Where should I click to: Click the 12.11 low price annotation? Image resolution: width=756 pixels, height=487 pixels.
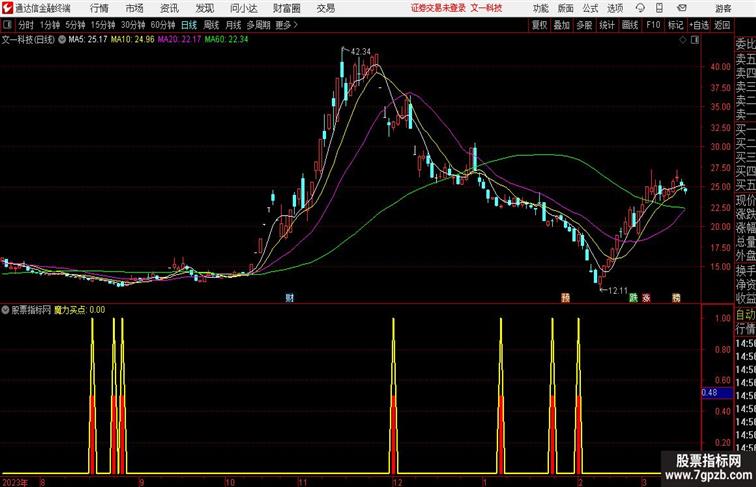pos(618,291)
